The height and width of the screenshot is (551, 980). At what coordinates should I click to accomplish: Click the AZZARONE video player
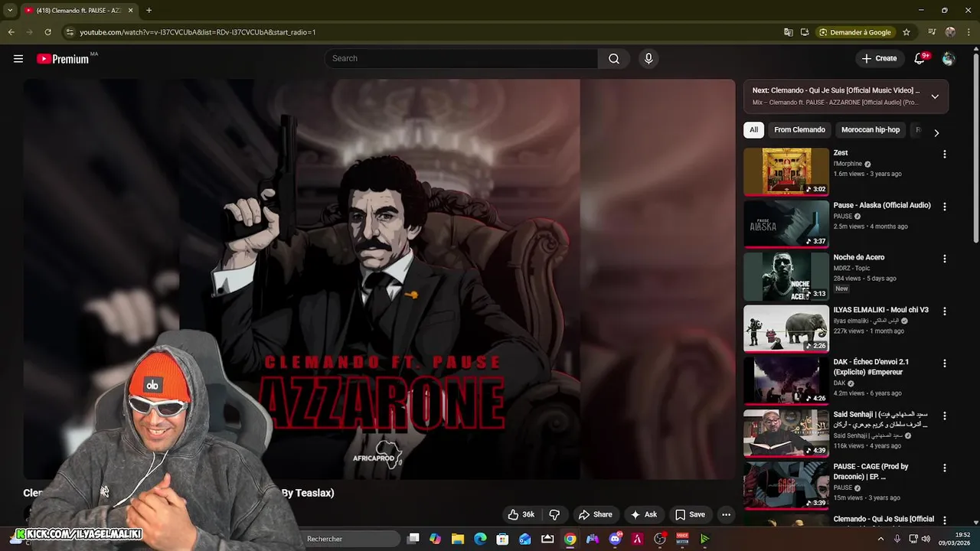[379, 279]
